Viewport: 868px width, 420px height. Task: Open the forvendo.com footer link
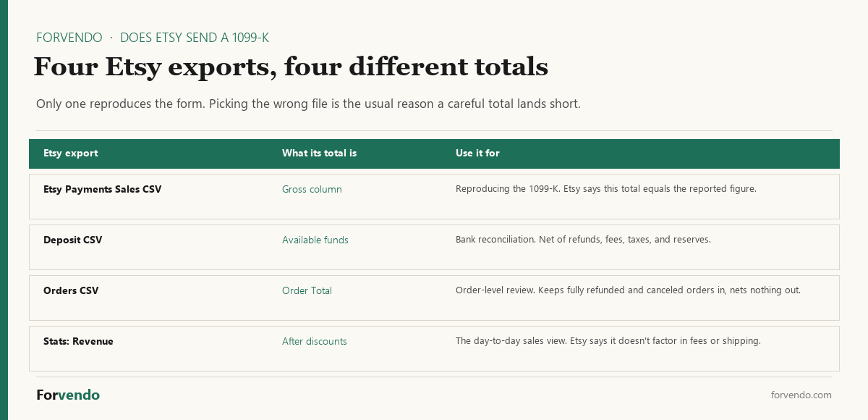[x=801, y=395]
